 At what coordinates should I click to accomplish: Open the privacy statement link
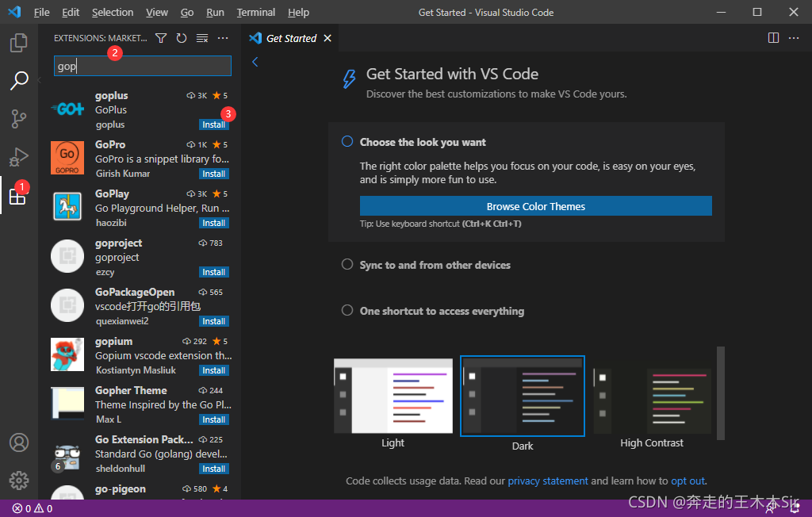tap(547, 481)
